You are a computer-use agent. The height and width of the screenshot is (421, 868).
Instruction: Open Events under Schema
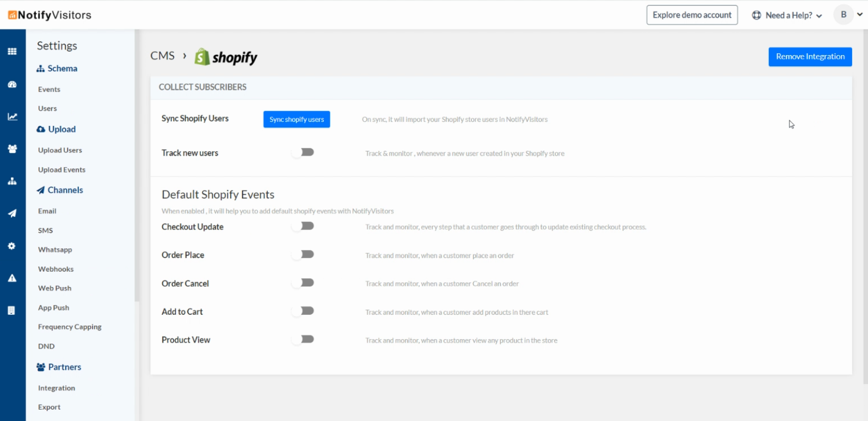tap(49, 89)
